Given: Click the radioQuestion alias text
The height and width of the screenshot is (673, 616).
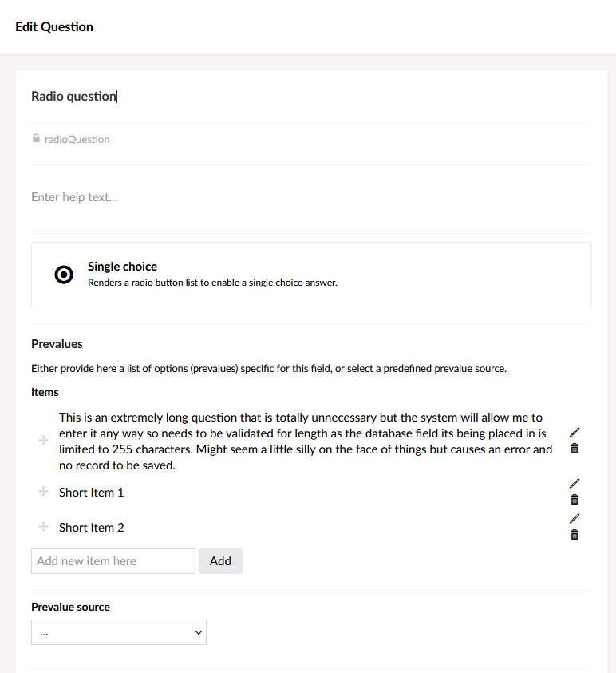Looking at the screenshot, I should coord(77,138).
